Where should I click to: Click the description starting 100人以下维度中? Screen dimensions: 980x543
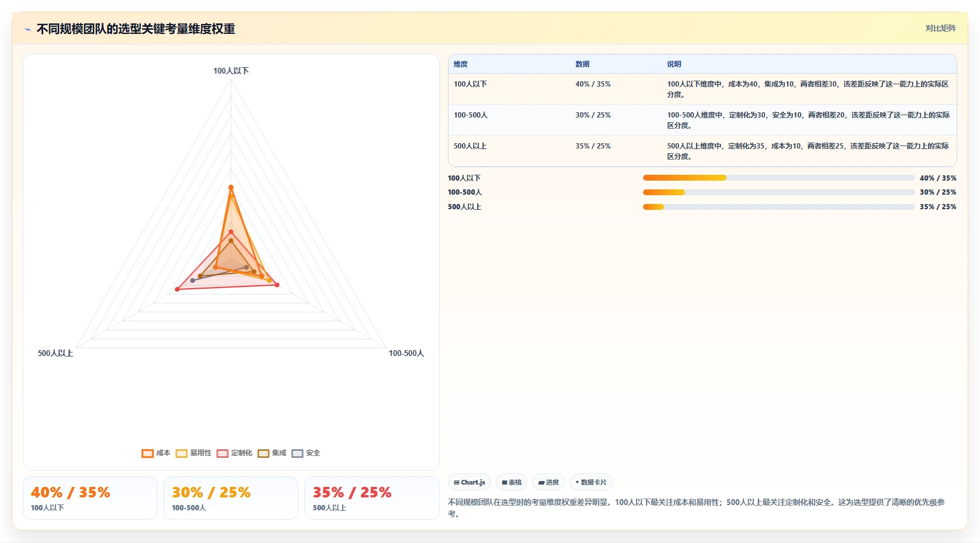pyautogui.click(x=808, y=89)
